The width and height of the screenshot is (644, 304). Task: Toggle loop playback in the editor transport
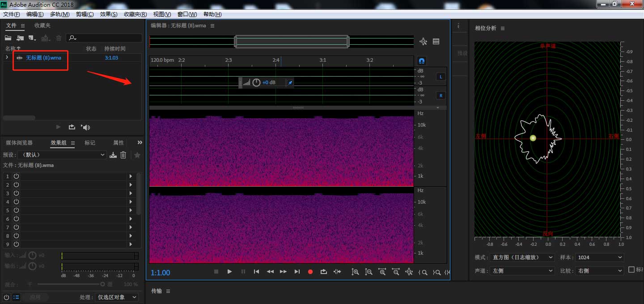[324, 272]
